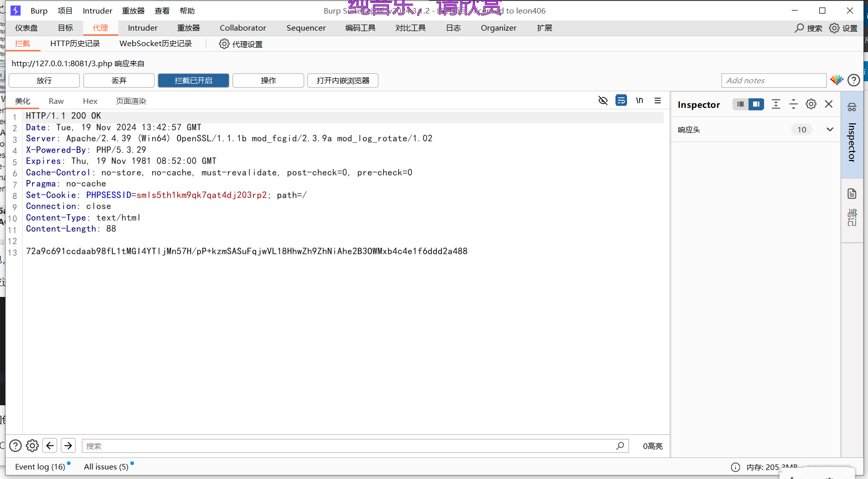Open the editor hamburger menu icon
This screenshot has width=868, height=479.
[x=658, y=100]
